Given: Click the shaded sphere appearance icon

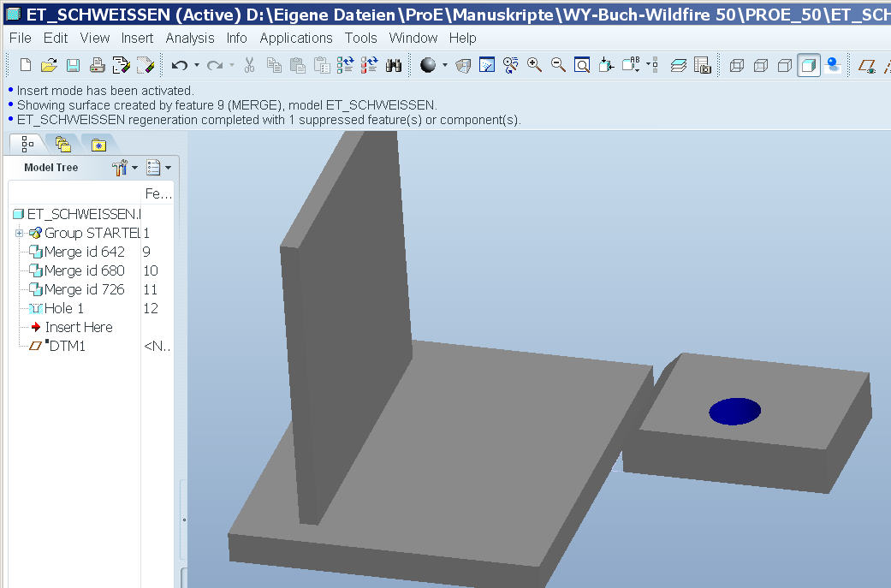Looking at the screenshot, I should tap(428, 65).
